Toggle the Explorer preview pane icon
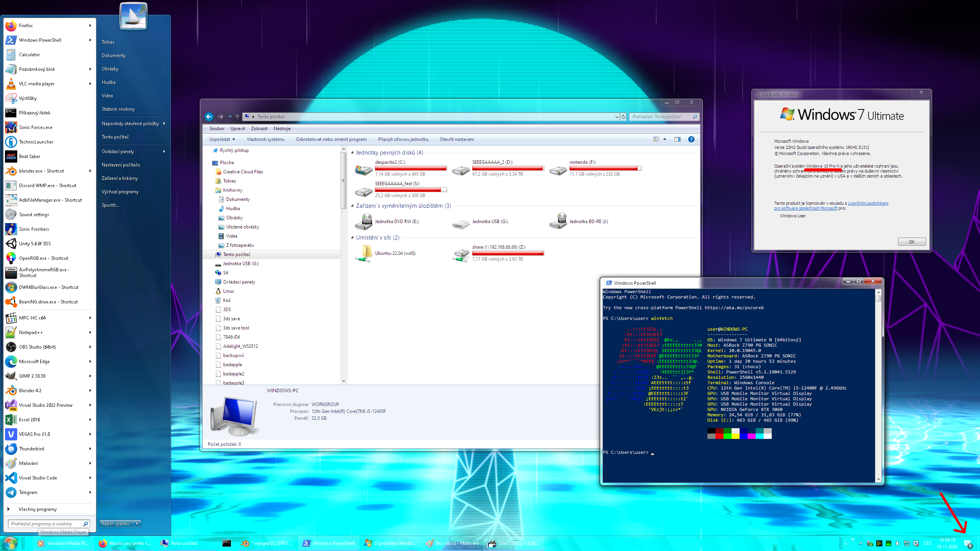The image size is (980, 551). [x=678, y=139]
